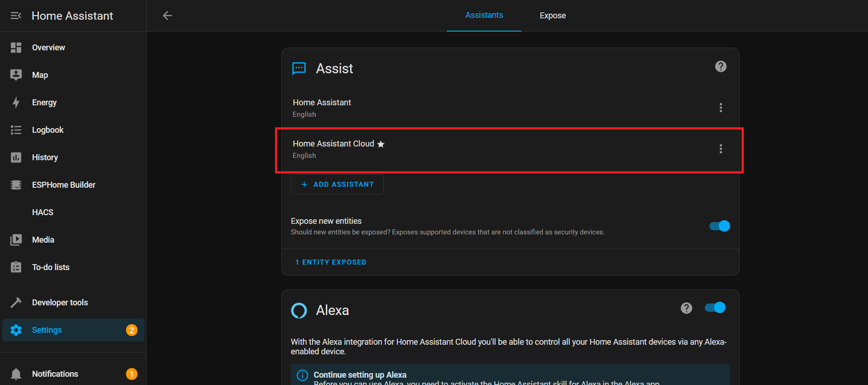Click the Developer tools hammer icon
This screenshot has width=868, height=385.
16,303
